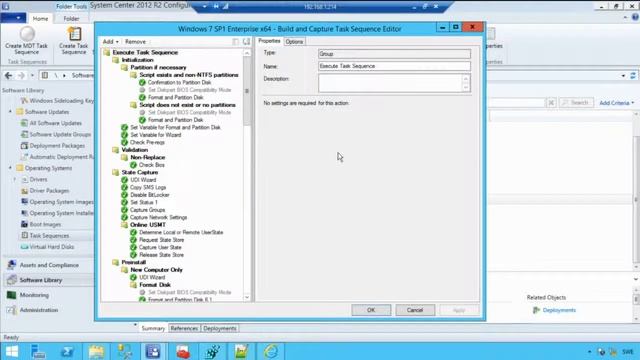Click the back navigation arrow
The height and width of the screenshot is (360, 640).
coord(9,76)
